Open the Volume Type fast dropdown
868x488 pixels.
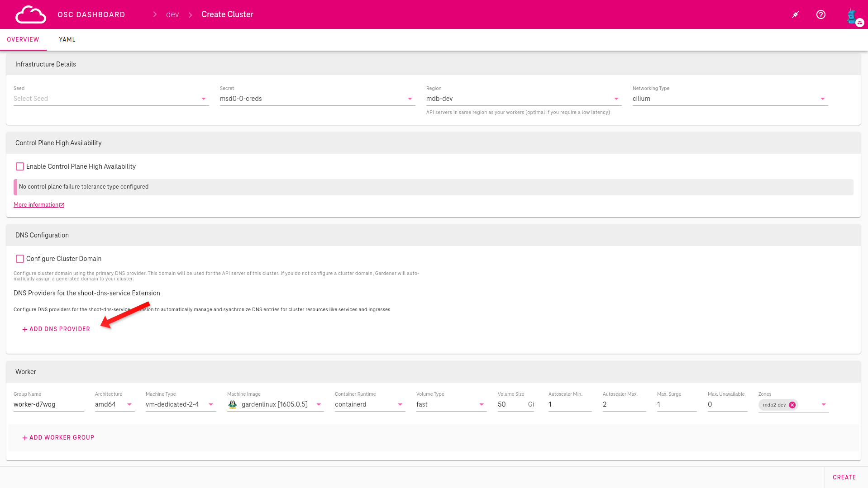[x=481, y=404]
